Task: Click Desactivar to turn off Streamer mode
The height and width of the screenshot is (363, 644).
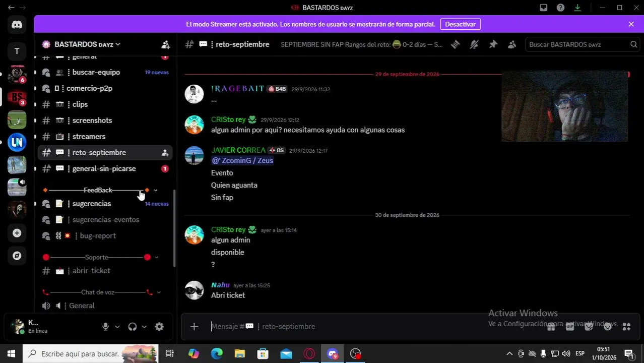Action: pyautogui.click(x=460, y=24)
